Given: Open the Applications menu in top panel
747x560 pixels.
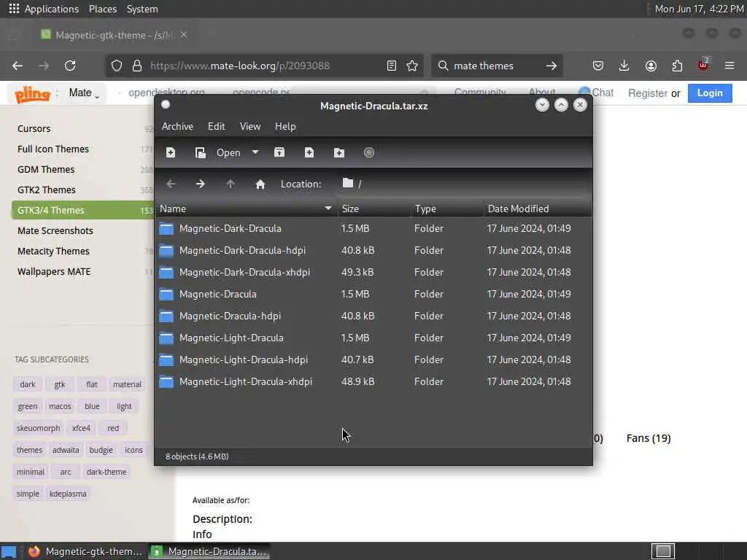Looking at the screenshot, I should point(44,9).
